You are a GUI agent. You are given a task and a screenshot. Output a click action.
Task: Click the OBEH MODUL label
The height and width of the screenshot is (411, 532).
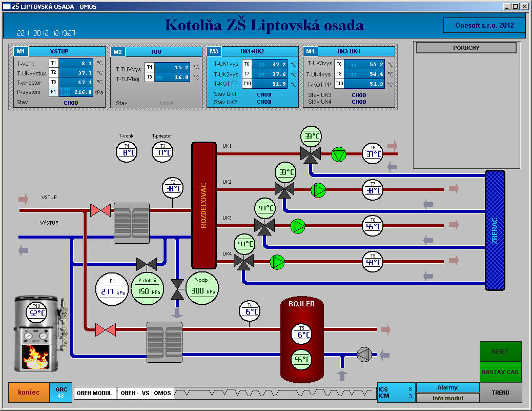[x=94, y=393]
